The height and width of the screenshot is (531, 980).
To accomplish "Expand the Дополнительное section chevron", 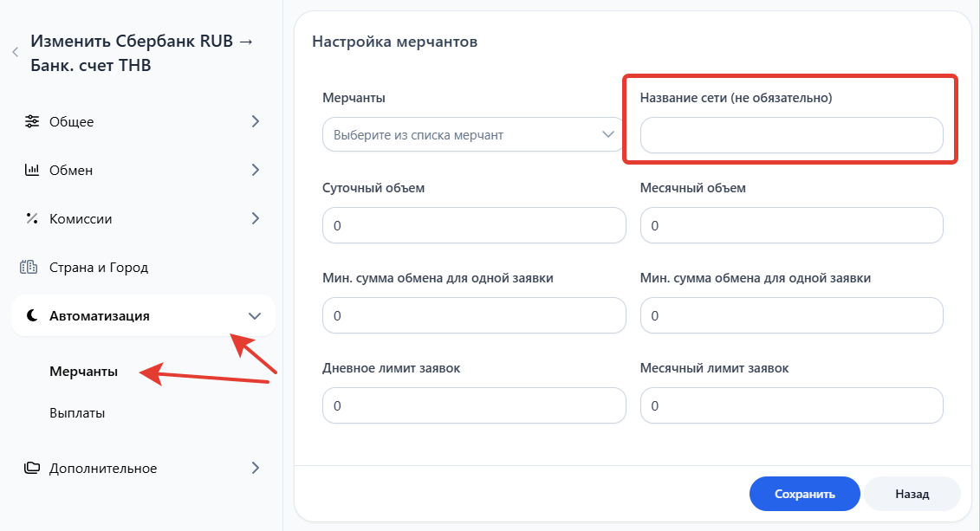I will pos(255,468).
